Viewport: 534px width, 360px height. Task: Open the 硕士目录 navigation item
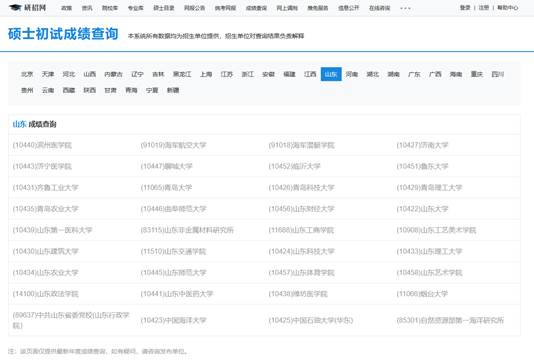pyautogui.click(x=164, y=8)
